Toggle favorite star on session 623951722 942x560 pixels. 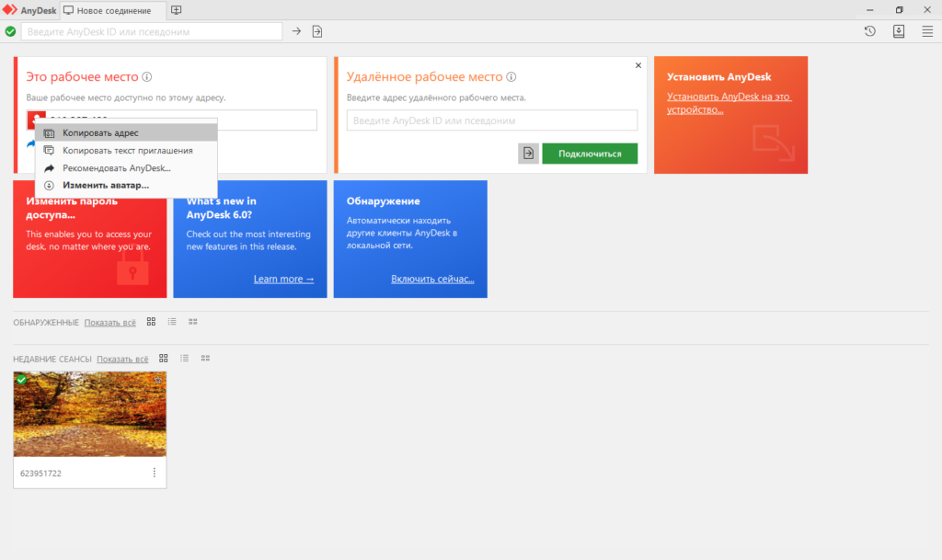coord(158,380)
